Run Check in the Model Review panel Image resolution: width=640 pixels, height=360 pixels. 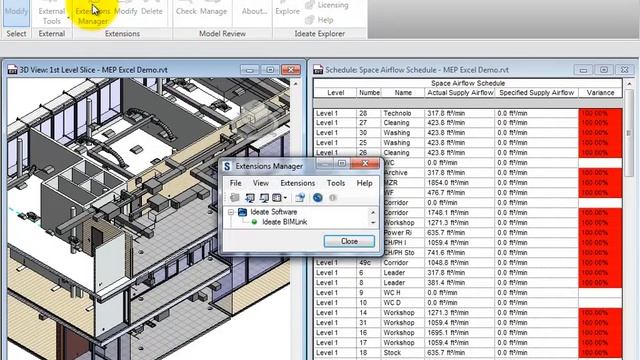pyautogui.click(x=186, y=11)
